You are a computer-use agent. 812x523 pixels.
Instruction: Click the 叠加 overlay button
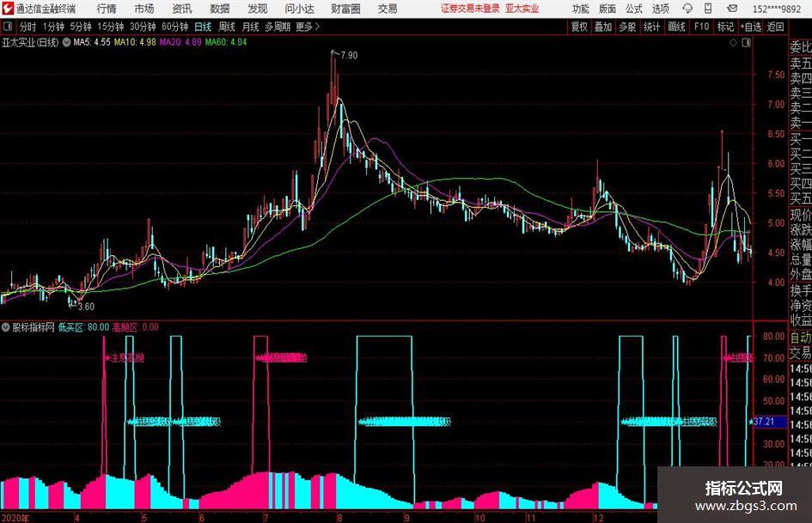point(603,27)
